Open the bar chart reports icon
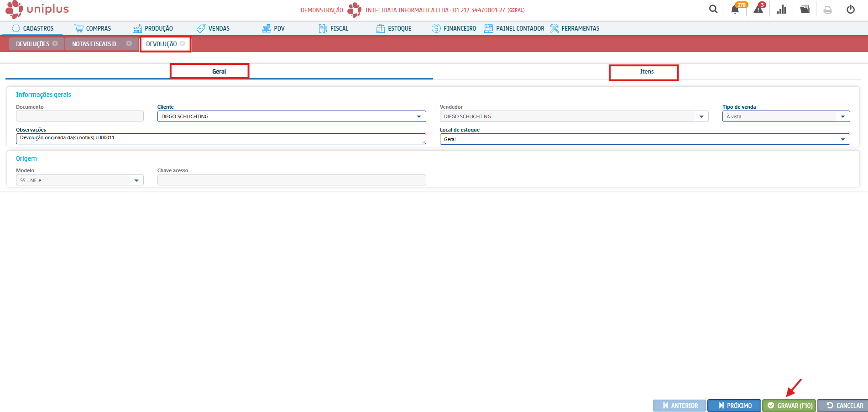This screenshot has width=868, height=412. pos(782,9)
